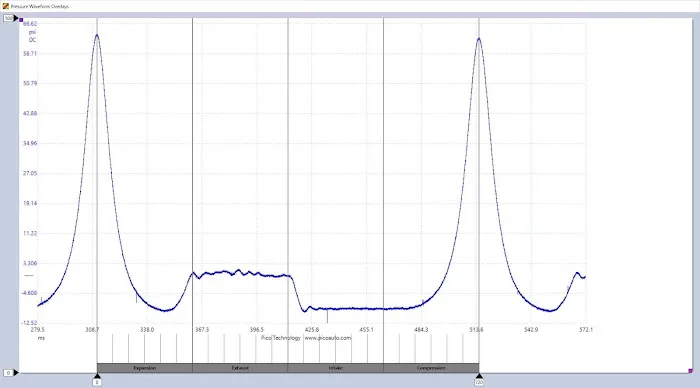
Task: Click the Pico Technology watermark text
Action: click(x=281, y=338)
